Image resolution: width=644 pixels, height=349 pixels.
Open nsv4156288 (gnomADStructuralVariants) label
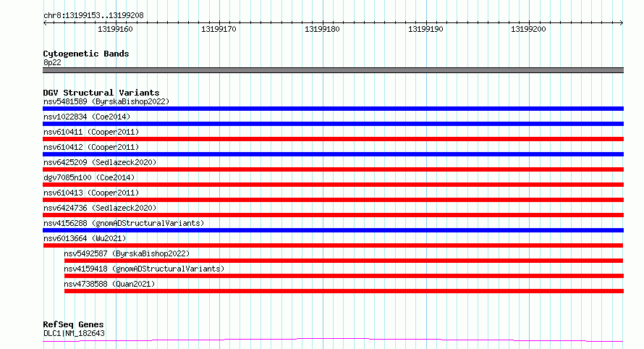click(124, 223)
